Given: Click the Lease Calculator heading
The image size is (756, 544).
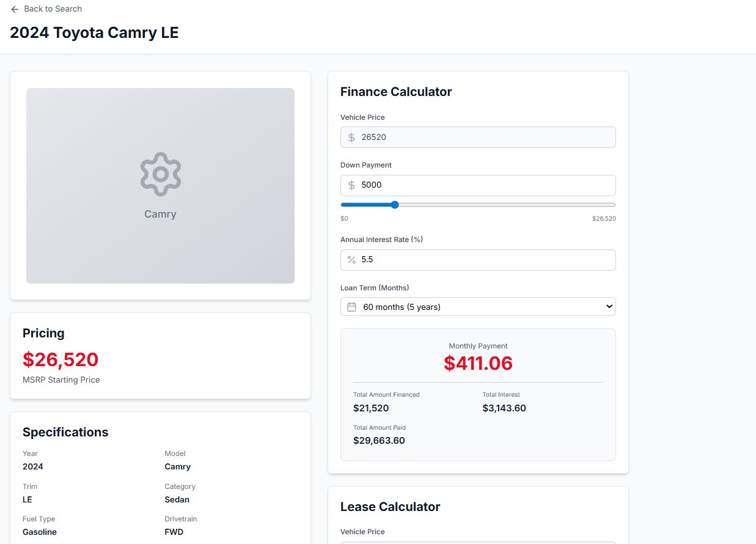Looking at the screenshot, I should pos(390,507).
